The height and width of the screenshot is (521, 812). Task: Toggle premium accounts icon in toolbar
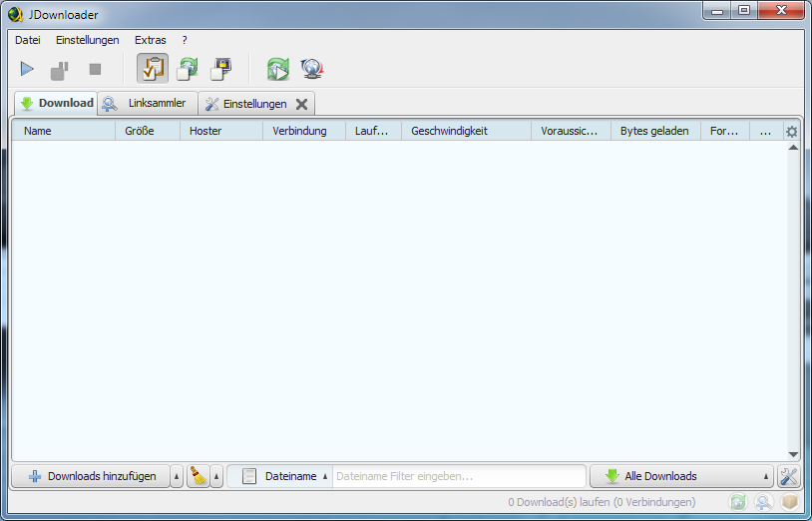tap(221, 69)
